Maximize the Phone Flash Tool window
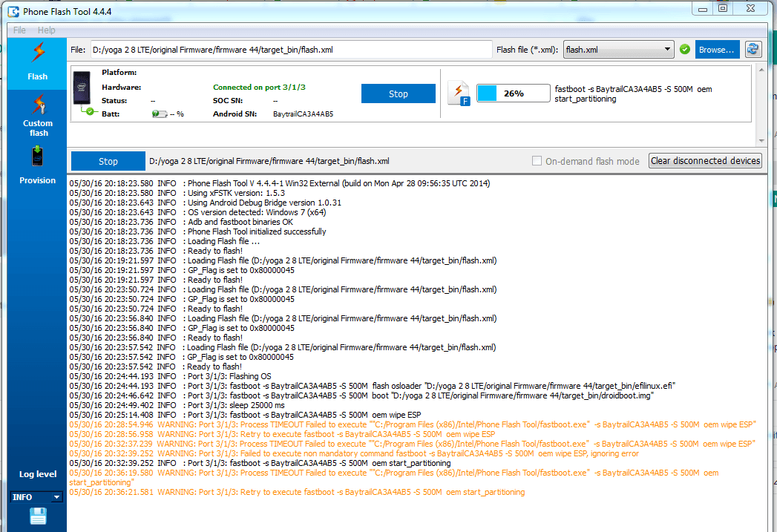This screenshot has height=532, width=777. pos(723,8)
